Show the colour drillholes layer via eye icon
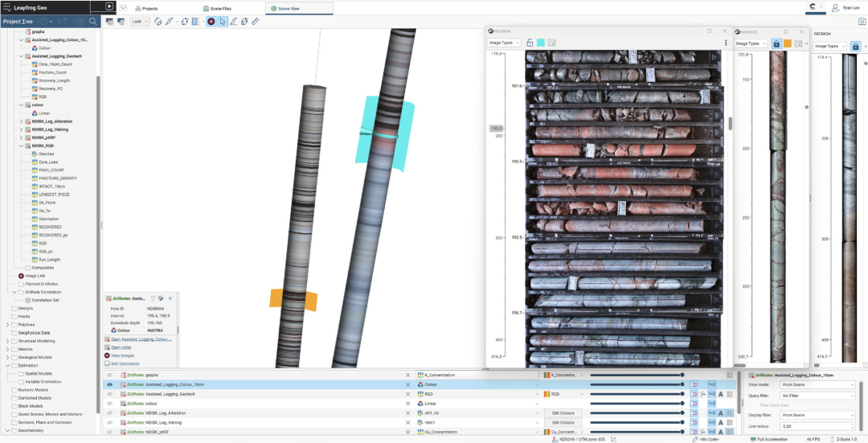 click(109, 404)
